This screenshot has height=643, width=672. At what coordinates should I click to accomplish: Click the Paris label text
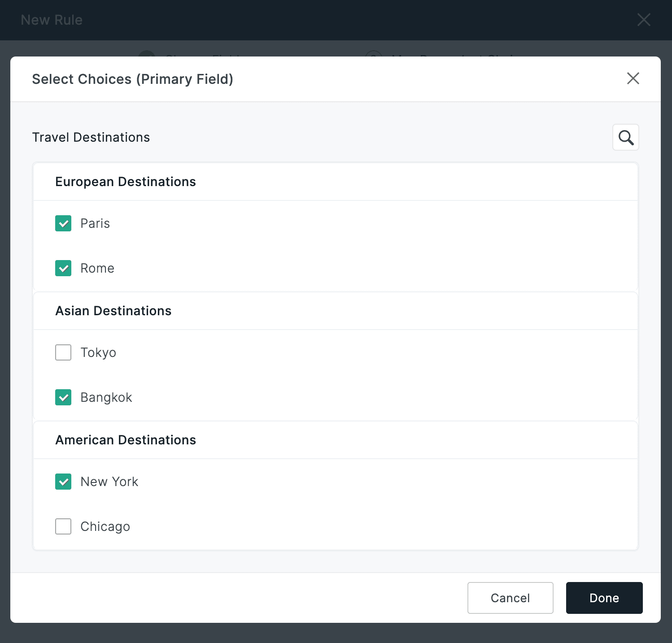95,223
